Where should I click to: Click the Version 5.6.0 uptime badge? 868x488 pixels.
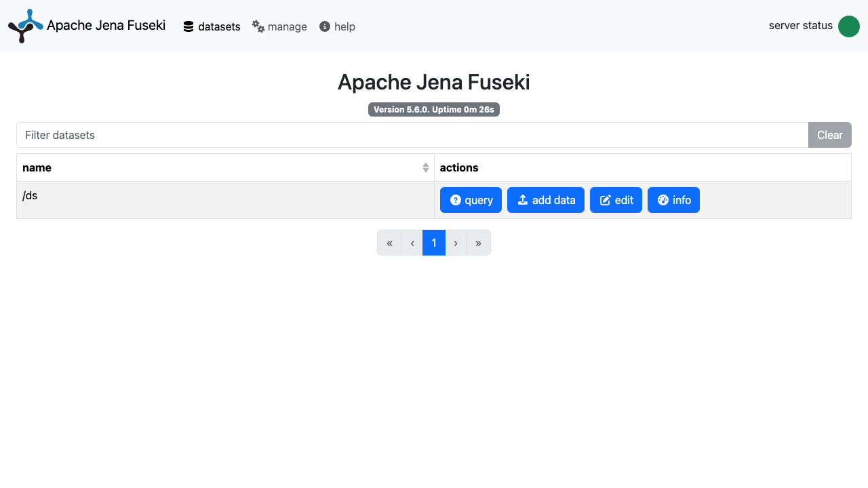434,109
